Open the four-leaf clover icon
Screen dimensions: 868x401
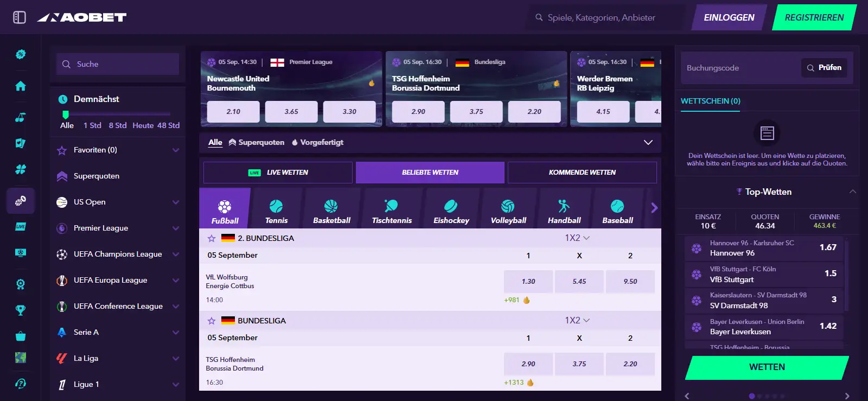tap(21, 169)
